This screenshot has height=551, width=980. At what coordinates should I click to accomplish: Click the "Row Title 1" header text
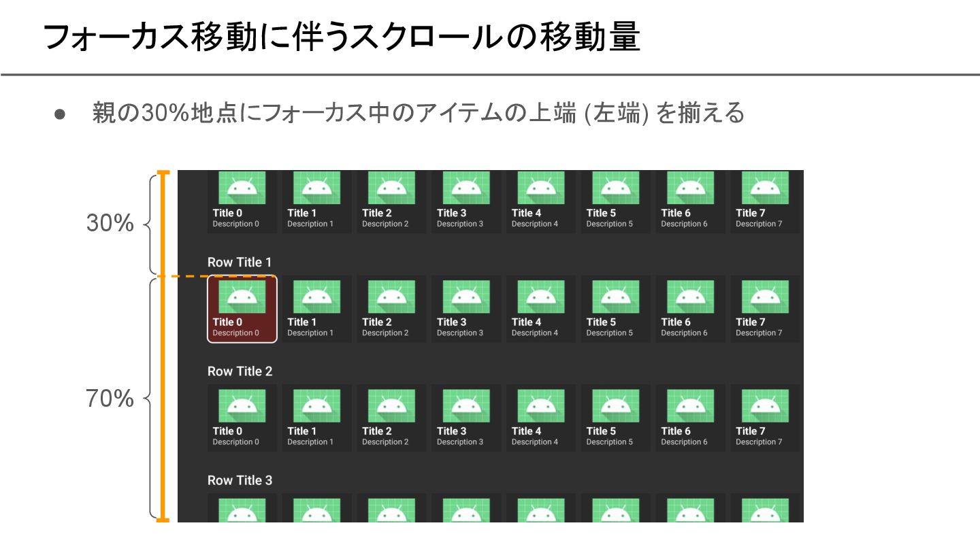pos(240,263)
